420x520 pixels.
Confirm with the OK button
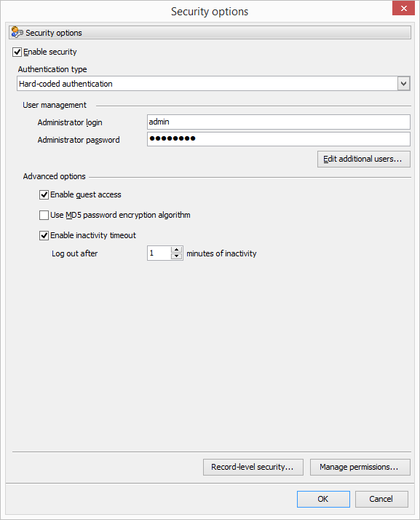[x=323, y=499]
